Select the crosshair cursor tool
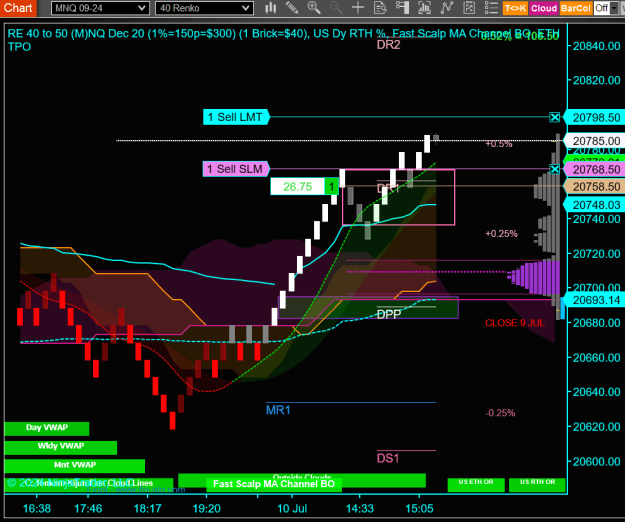The image size is (625, 522). point(358,8)
